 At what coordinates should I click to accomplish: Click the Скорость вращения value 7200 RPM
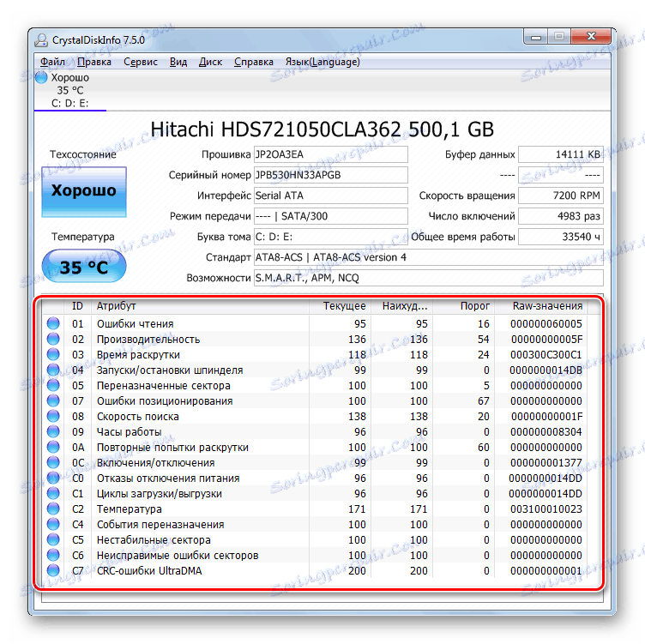(x=561, y=196)
